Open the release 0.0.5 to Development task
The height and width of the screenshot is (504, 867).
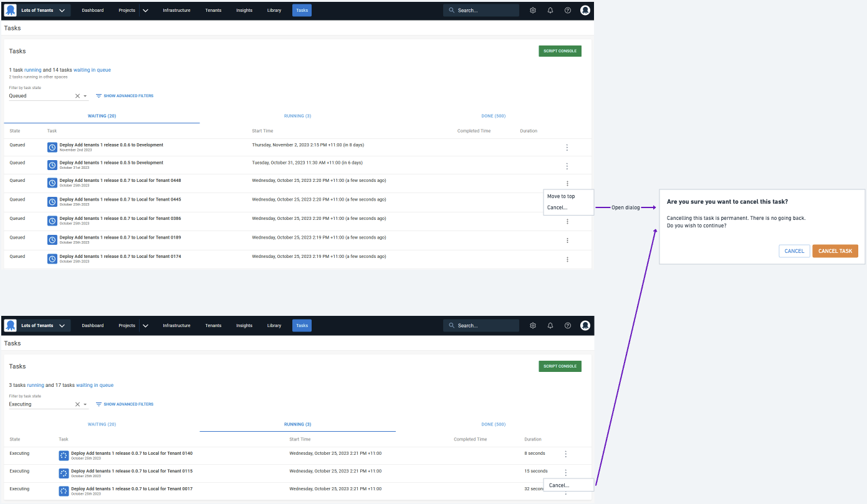tap(111, 163)
